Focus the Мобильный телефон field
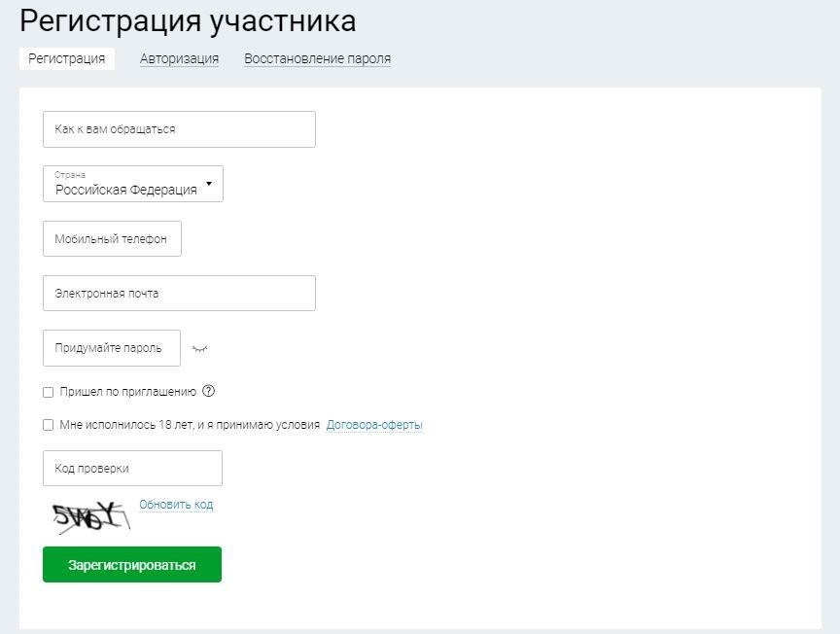Viewport: 840px width, 634px height. (112, 238)
